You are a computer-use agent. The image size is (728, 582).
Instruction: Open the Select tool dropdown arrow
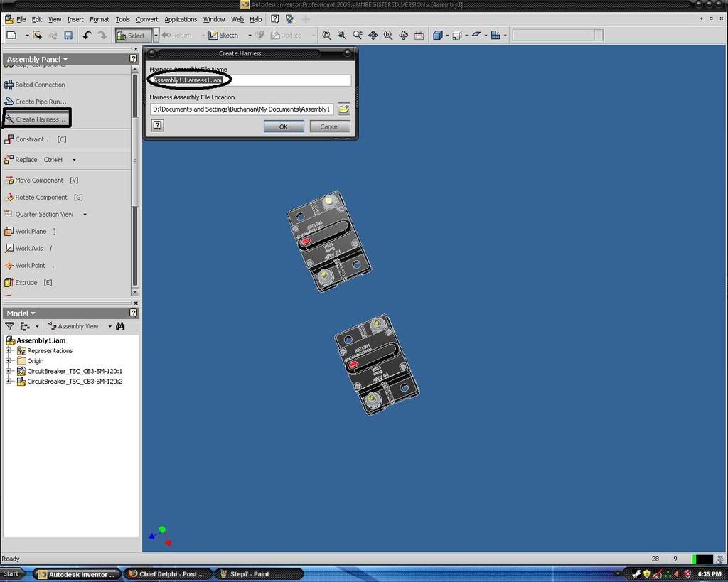point(156,36)
